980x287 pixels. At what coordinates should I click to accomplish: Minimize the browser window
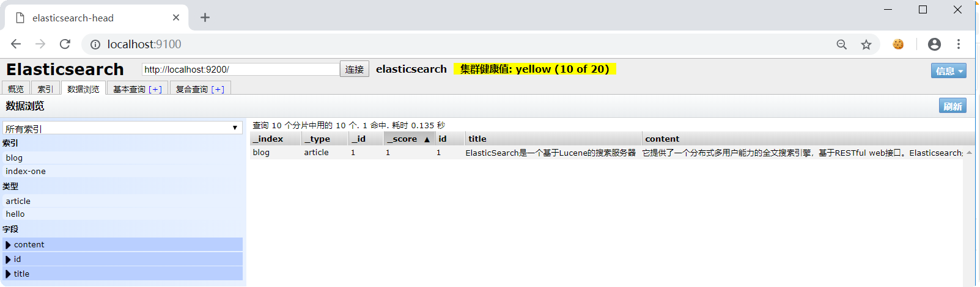(x=888, y=9)
